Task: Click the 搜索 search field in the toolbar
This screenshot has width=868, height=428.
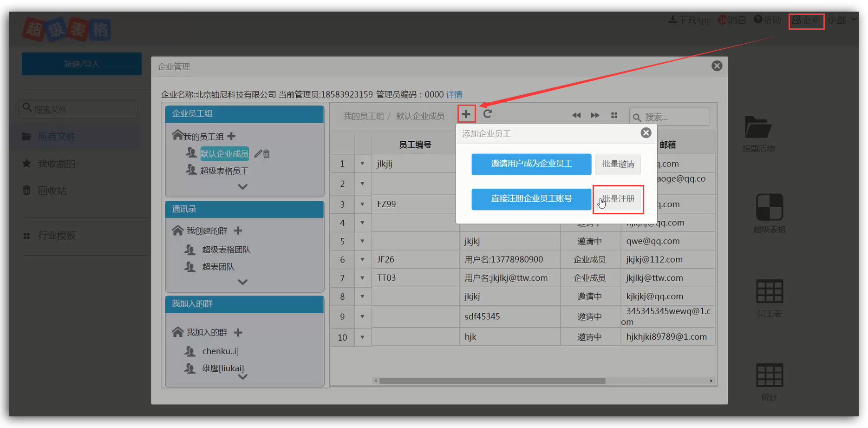Action: 669,116
